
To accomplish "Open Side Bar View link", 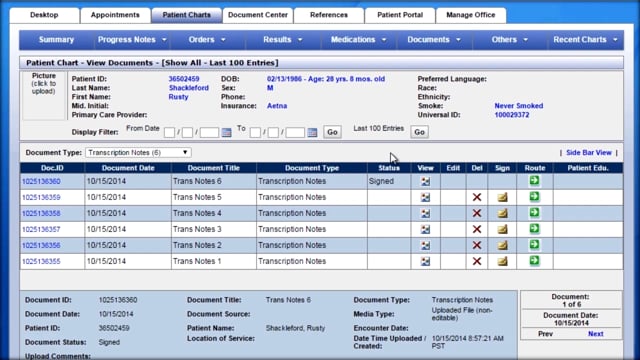I will pos(589,153).
